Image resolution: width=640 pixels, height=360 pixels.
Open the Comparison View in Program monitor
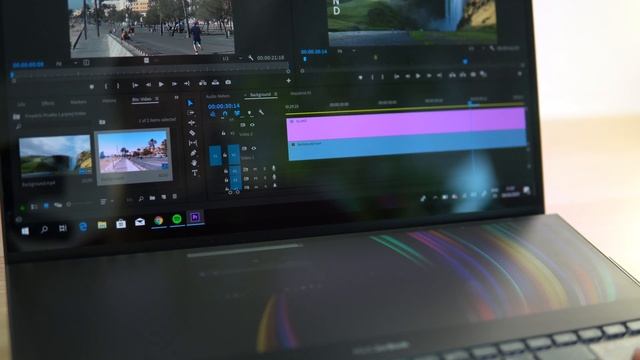[x=484, y=74]
